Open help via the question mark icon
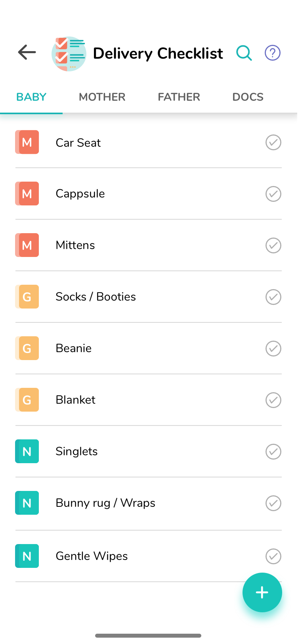The width and height of the screenshot is (298, 644). pos(273,53)
